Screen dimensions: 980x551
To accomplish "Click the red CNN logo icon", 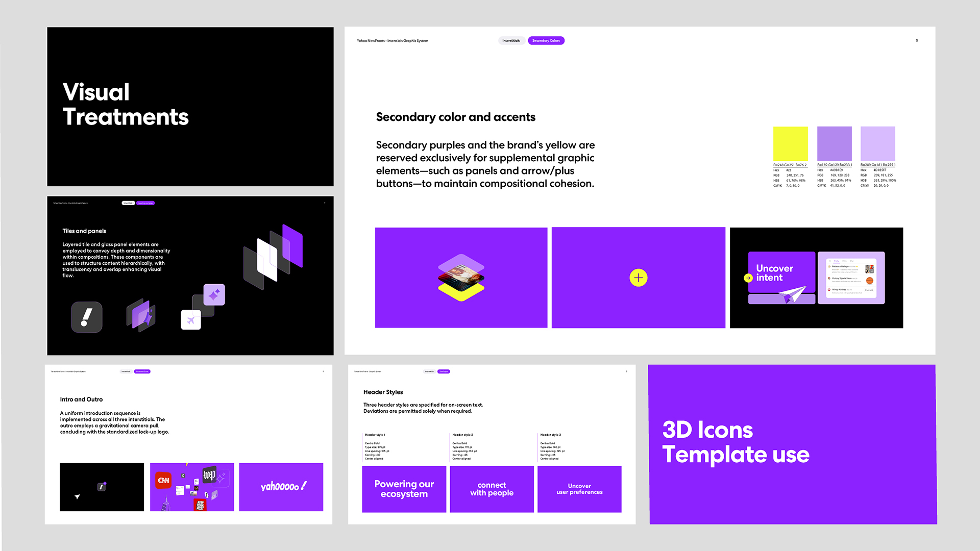I will click(163, 480).
